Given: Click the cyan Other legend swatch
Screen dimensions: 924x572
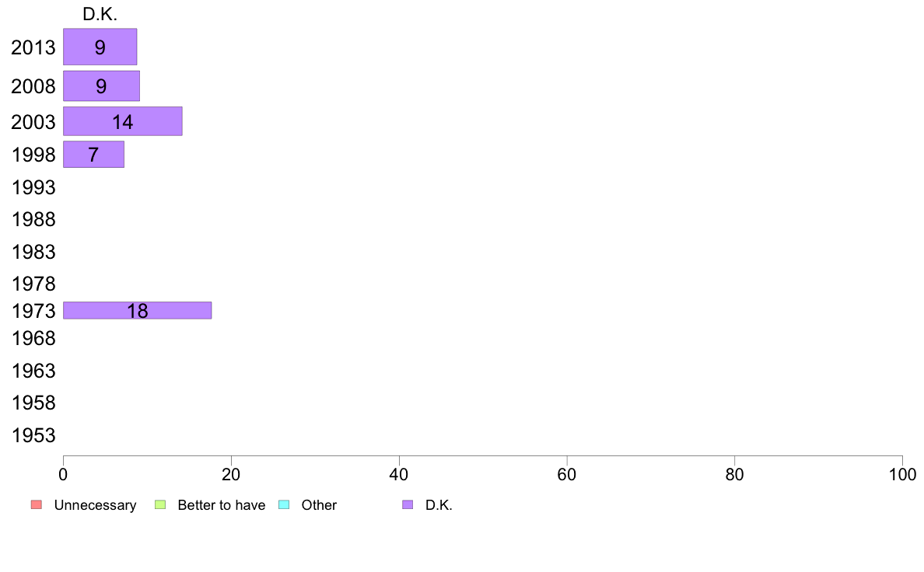Looking at the screenshot, I should (284, 505).
